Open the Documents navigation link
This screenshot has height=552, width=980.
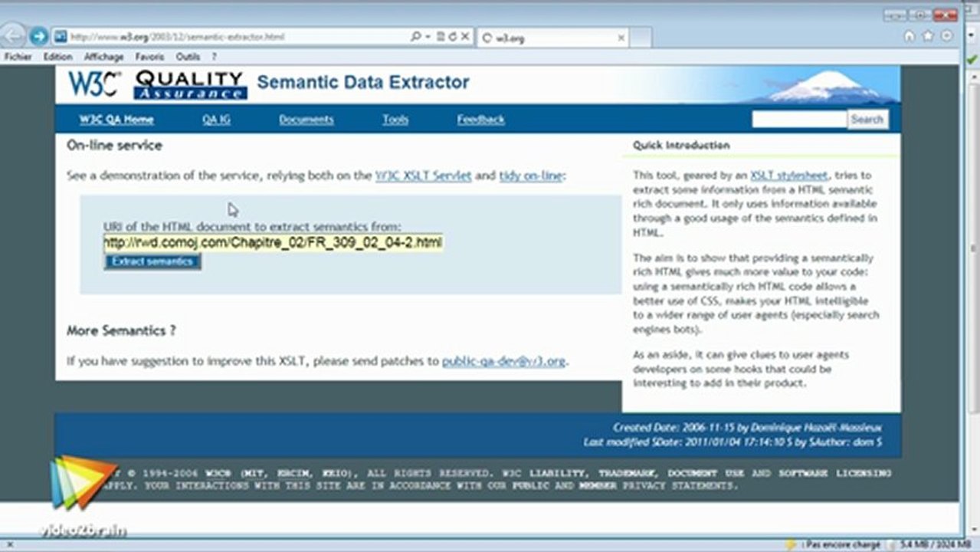306,120
